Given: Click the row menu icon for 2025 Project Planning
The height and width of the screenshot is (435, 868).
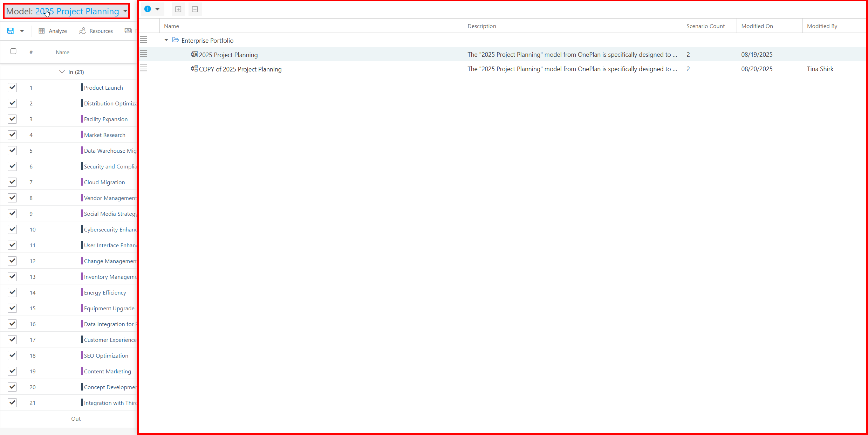Looking at the screenshot, I should pos(144,54).
